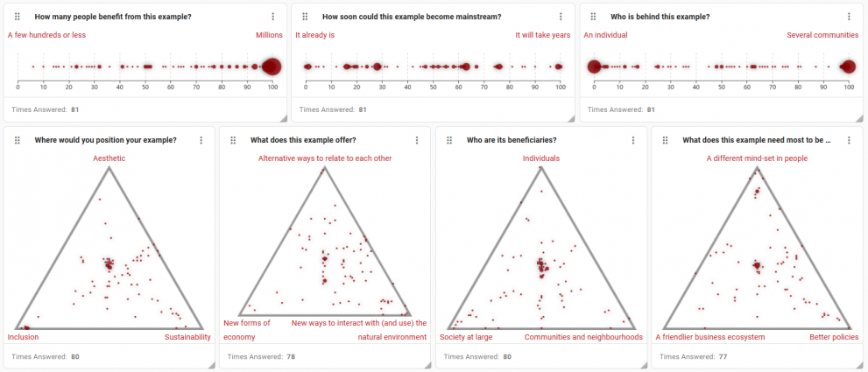Click the "How soon could this example become mainstream?" title
868x372 pixels.
click(x=412, y=17)
